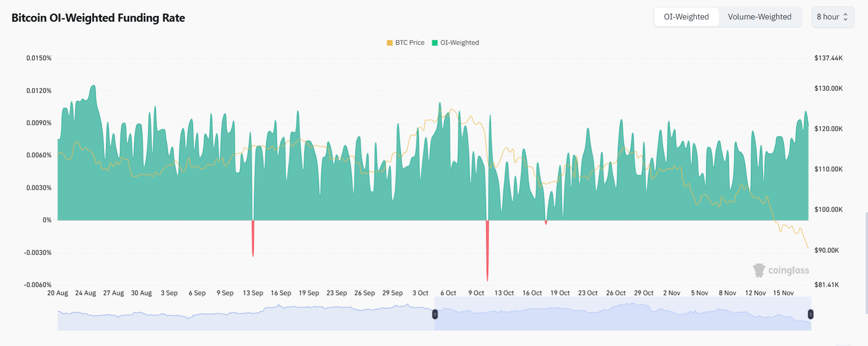The height and width of the screenshot is (346, 868).
Task: Click the Bitcoin OI-Weighted Funding Rate title
Action: (98, 18)
